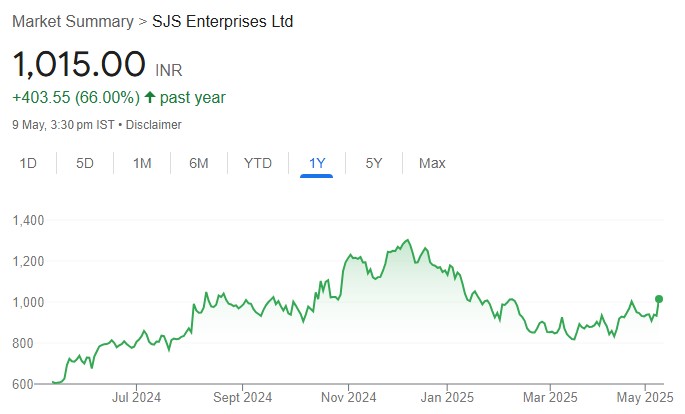Open the 1M chart view
Screen dimensions: 685x414
pos(142,163)
